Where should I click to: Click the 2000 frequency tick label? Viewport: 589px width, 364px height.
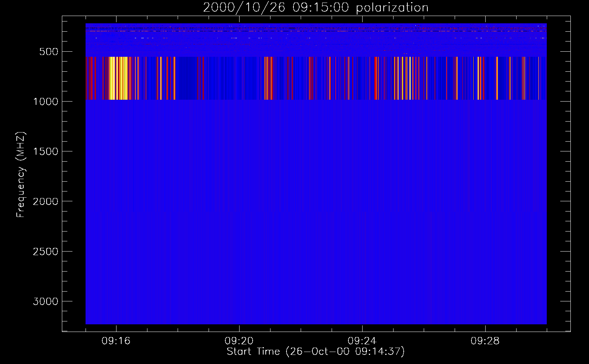click(x=46, y=201)
